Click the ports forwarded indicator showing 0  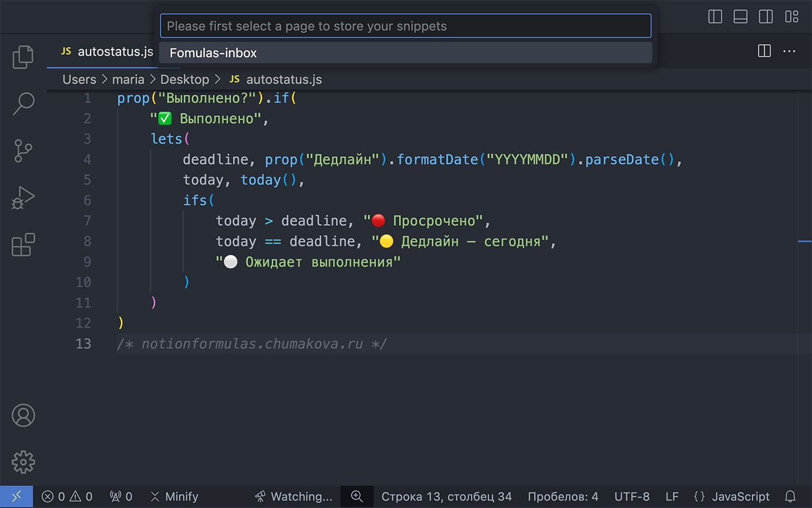pos(121,497)
